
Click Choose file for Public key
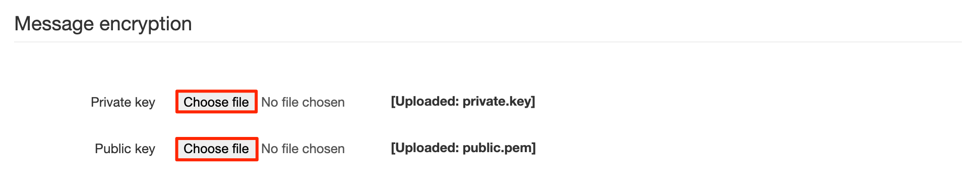pyautogui.click(x=216, y=149)
